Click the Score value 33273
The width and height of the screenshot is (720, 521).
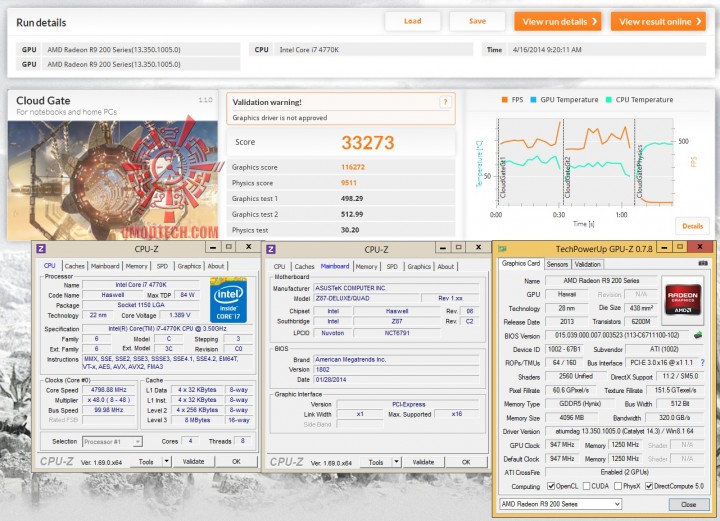click(x=367, y=143)
